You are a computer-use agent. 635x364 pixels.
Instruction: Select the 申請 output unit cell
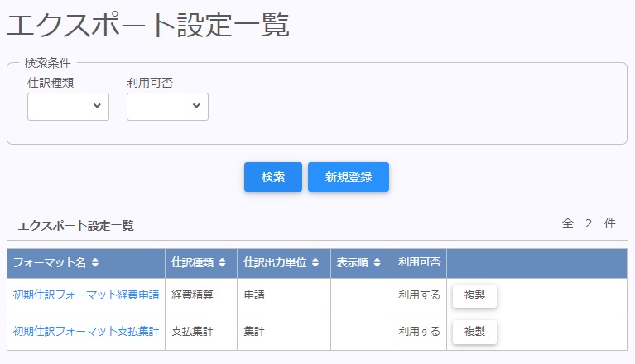coord(254,296)
